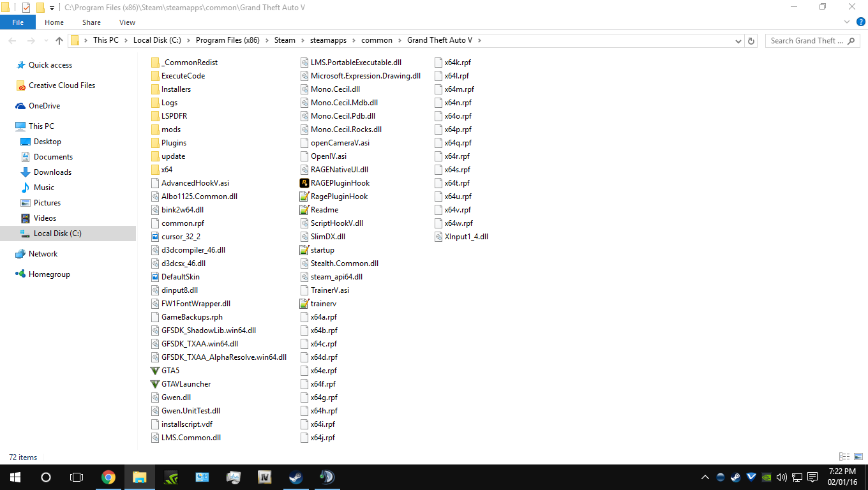The height and width of the screenshot is (490, 868).
Task: Click the Plugins folder icon
Action: click(154, 143)
